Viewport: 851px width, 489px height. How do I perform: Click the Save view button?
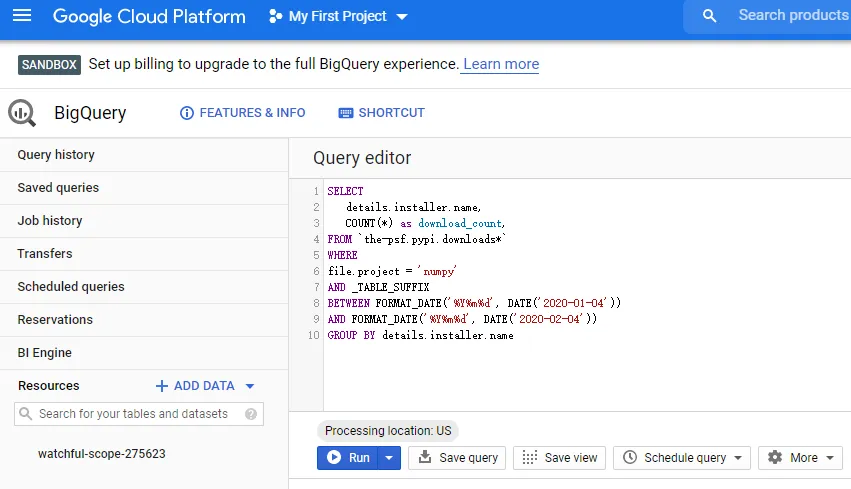coord(559,458)
